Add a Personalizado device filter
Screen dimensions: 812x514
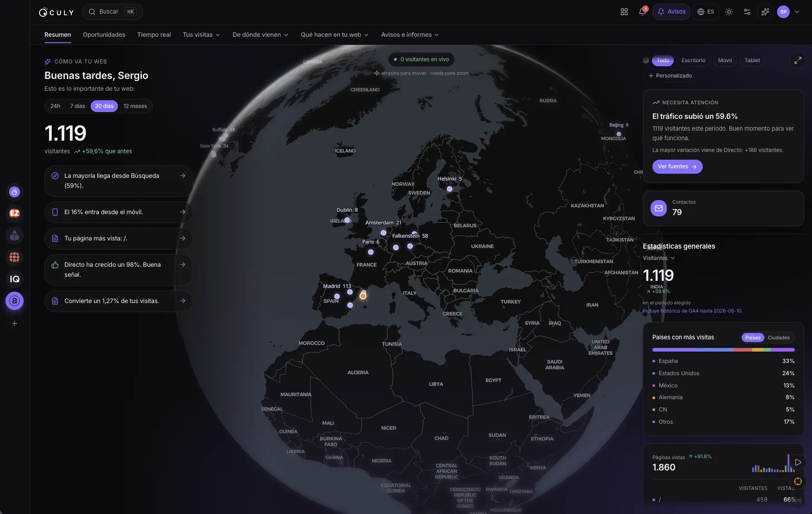coord(670,76)
